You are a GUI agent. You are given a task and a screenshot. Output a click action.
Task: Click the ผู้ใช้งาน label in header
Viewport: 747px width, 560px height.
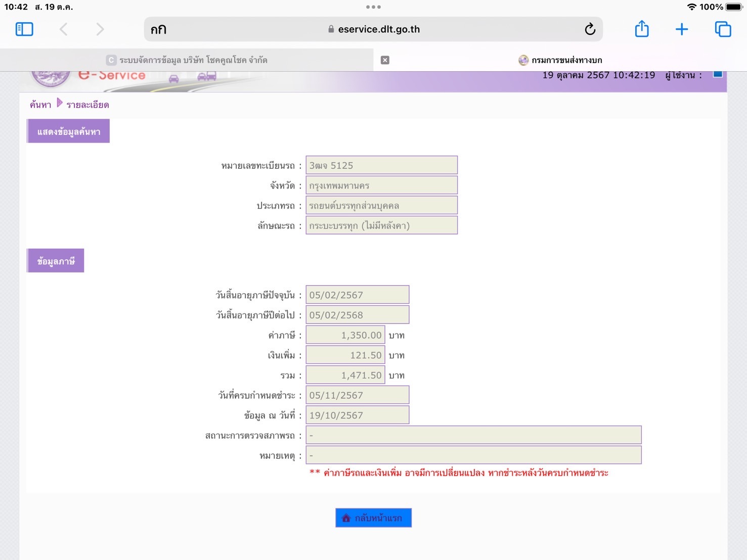[683, 75]
